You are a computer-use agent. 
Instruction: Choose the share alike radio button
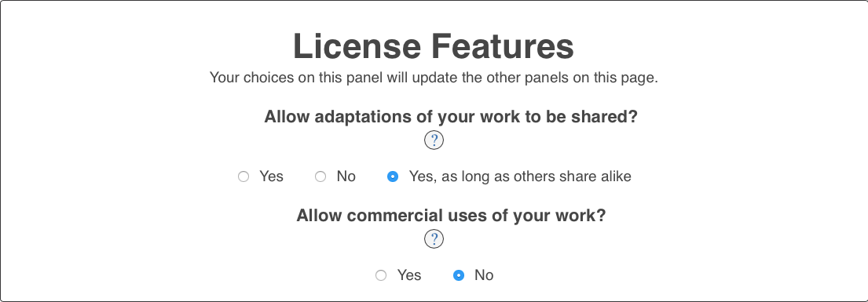pyautogui.click(x=393, y=177)
